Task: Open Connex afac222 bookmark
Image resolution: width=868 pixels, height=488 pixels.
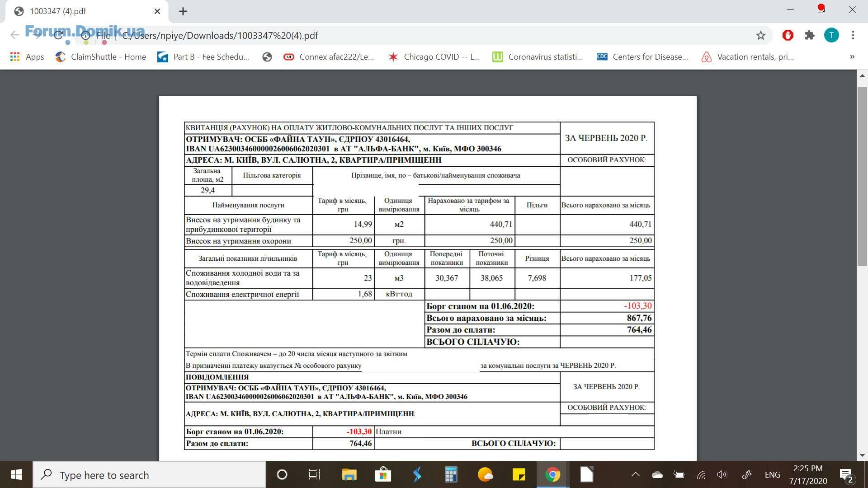Action: point(329,57)
